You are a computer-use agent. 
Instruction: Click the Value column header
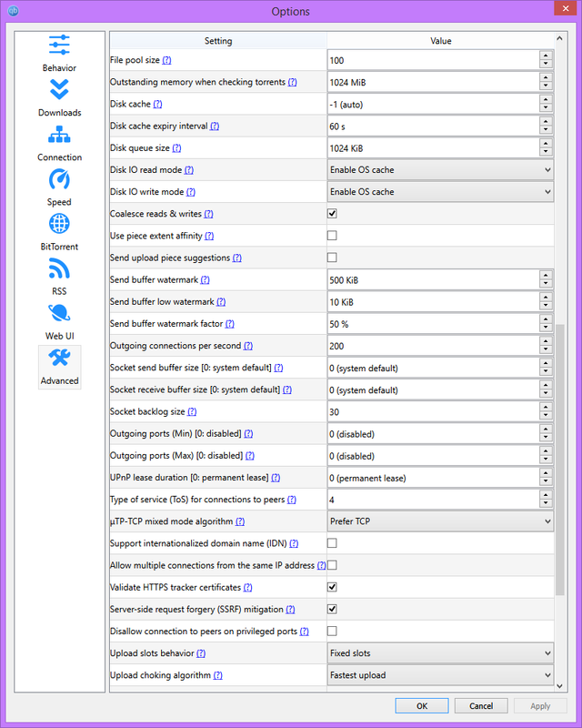coord(440,41)
